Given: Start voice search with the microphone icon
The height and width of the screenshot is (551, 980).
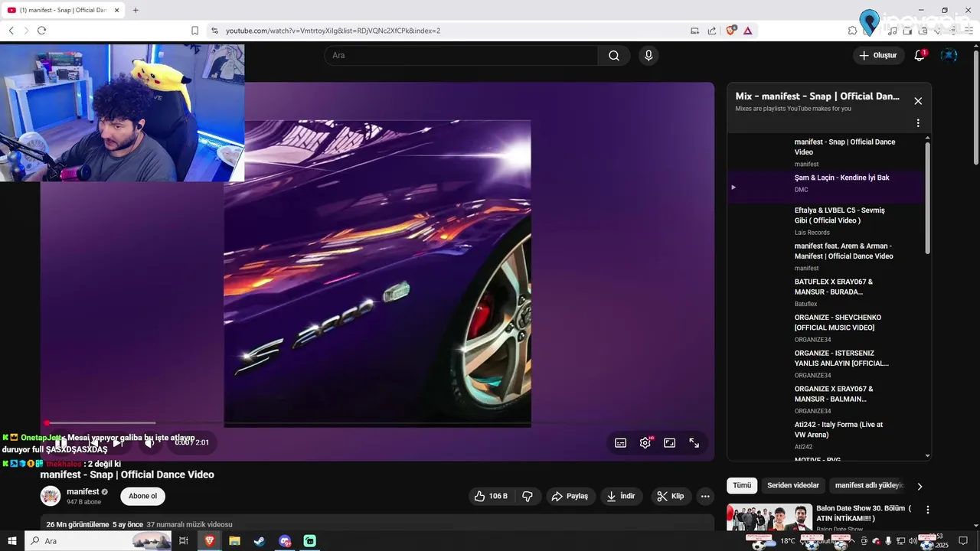Looking at the screenshot, I should (x=648, y=55).
